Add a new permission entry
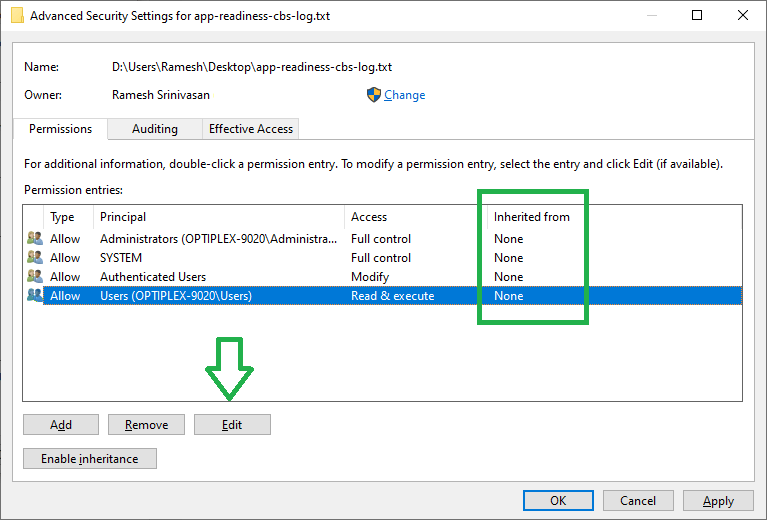The width and height of the screenshot is (767, 520). tap(61, 425)
